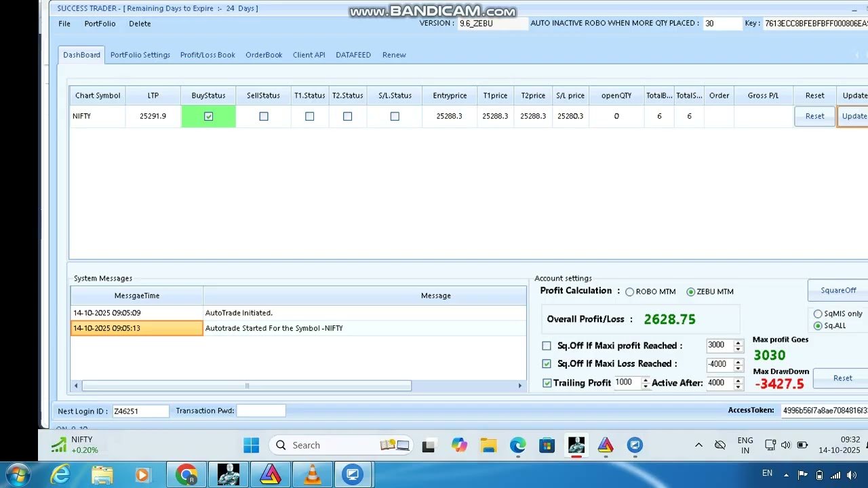Reset the NIFTY row in the dashboard
The width and height of the screenshot is (868, 488).
pyautogui.click(x=814, y=117)
